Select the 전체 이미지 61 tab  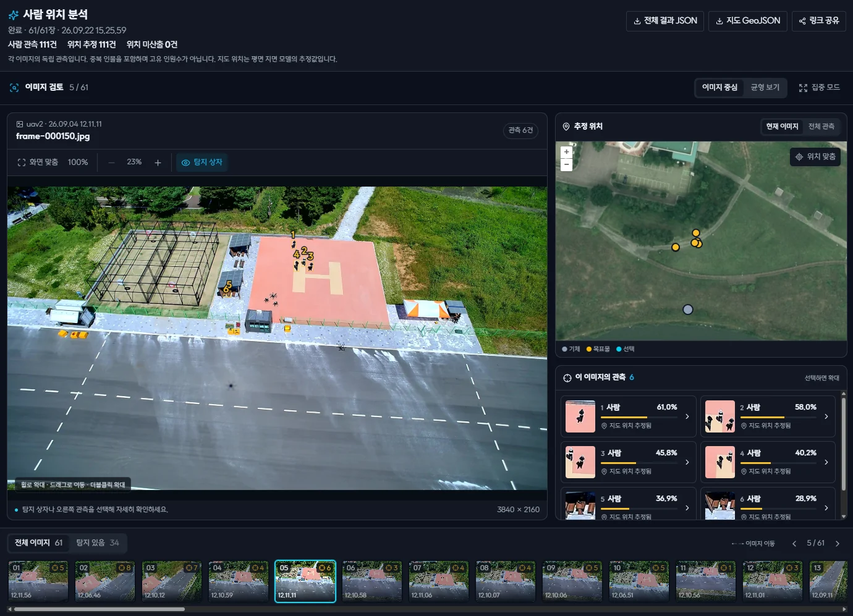(38, 543)
